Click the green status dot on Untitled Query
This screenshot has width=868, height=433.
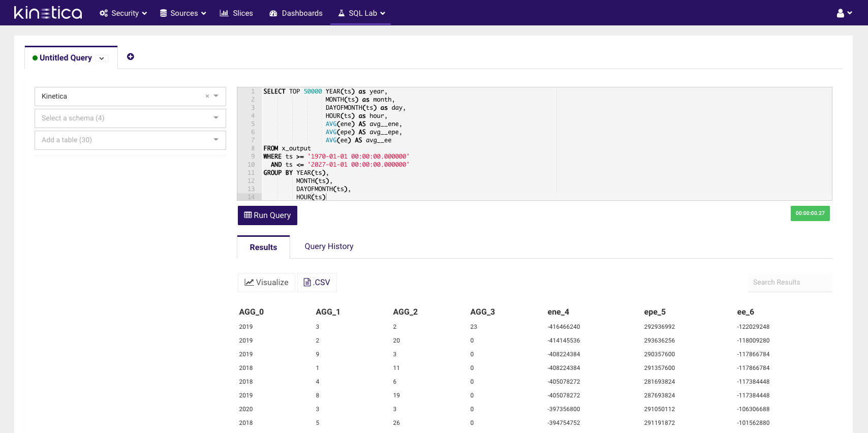pyautogui.click(x=35, y=58)
